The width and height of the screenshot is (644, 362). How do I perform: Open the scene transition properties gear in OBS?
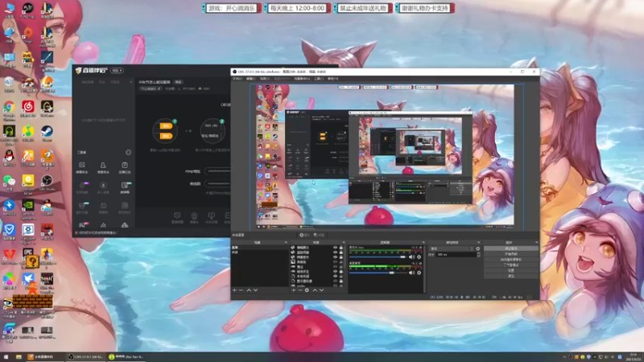[477, 249]
